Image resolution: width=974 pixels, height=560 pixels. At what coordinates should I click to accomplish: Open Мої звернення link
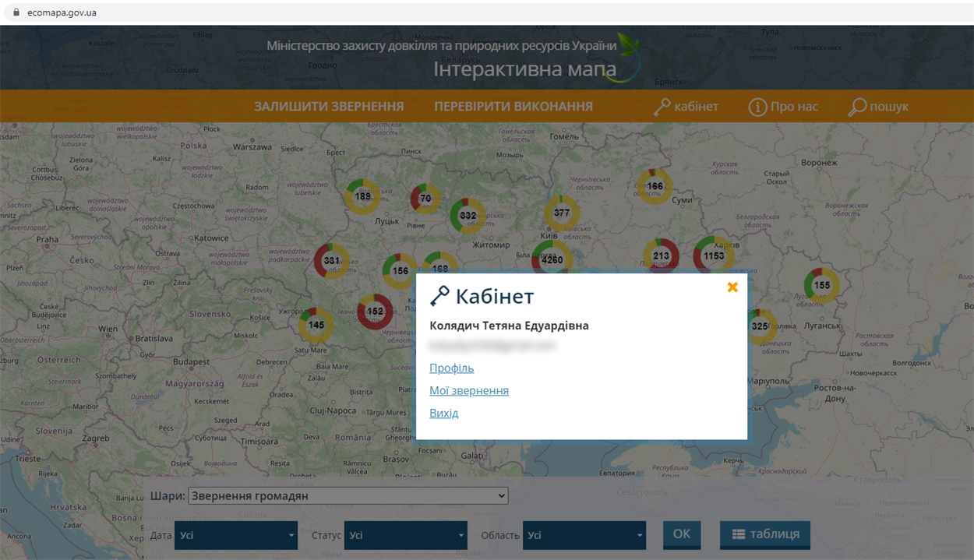tap(469, 391)
